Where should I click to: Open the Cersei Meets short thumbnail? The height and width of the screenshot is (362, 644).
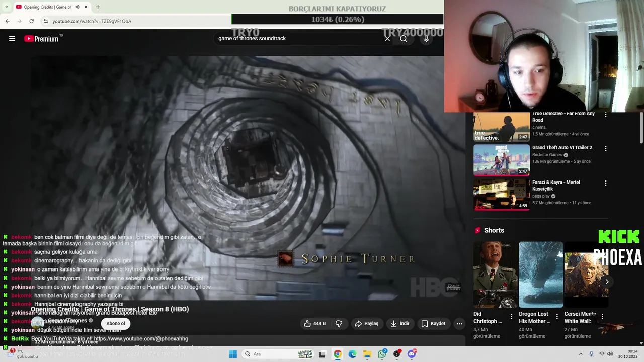click(586, 275)
